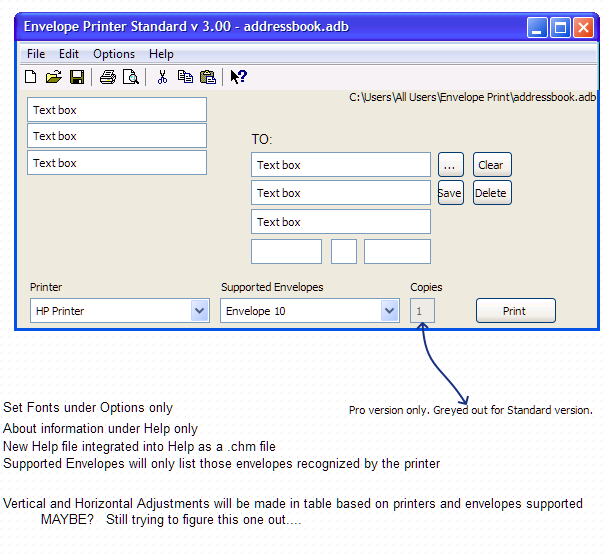The width and height of the screenshot is (609, 553).
Task: Click the Open folder toolbar icon
Action: tap(54, 77)
